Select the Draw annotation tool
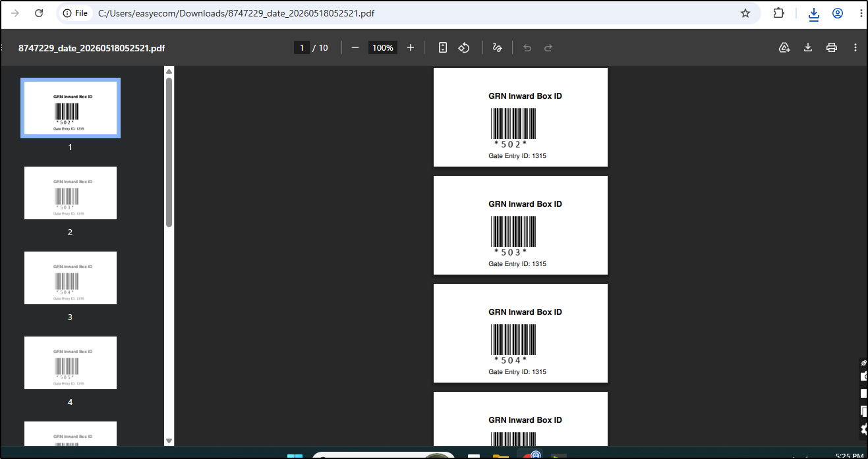The image size is (868, 459). tap(498, 47)
